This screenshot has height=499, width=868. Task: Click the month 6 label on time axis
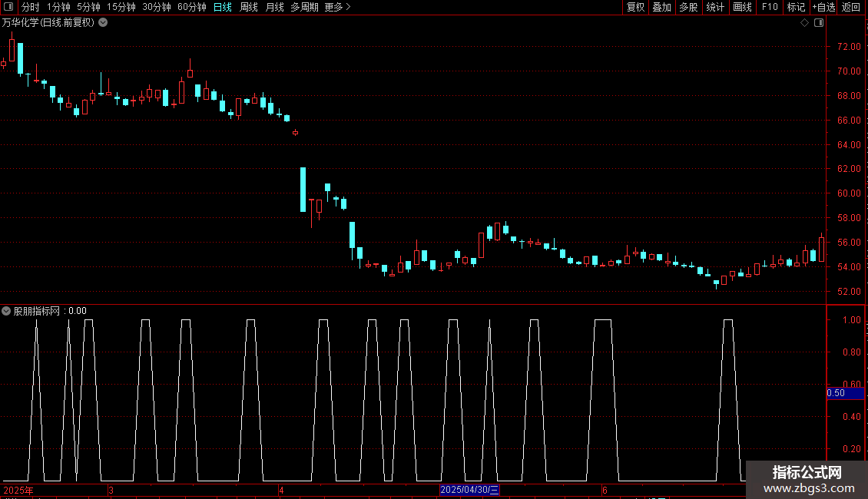[x=605, y=490]
